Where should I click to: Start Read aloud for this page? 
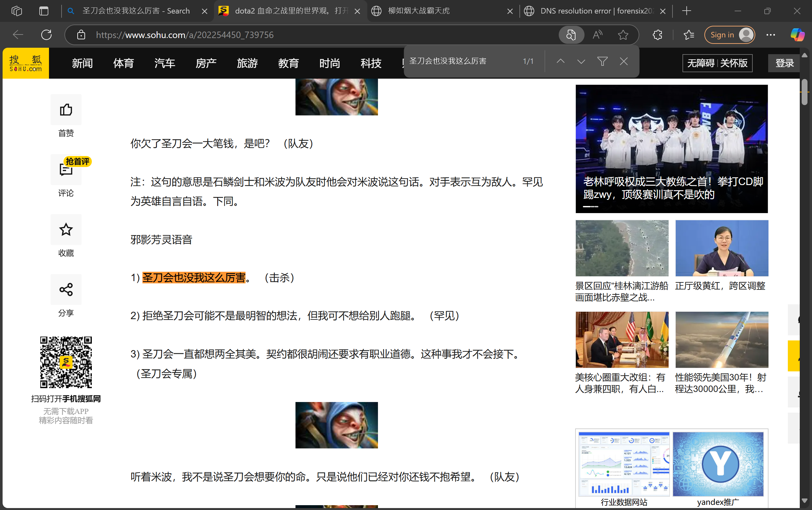pos(597,35)
